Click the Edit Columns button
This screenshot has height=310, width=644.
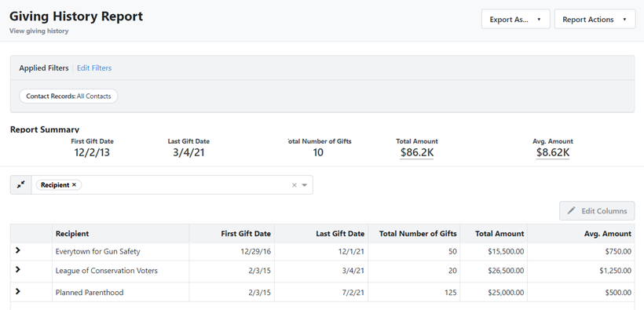click(597, 210)
